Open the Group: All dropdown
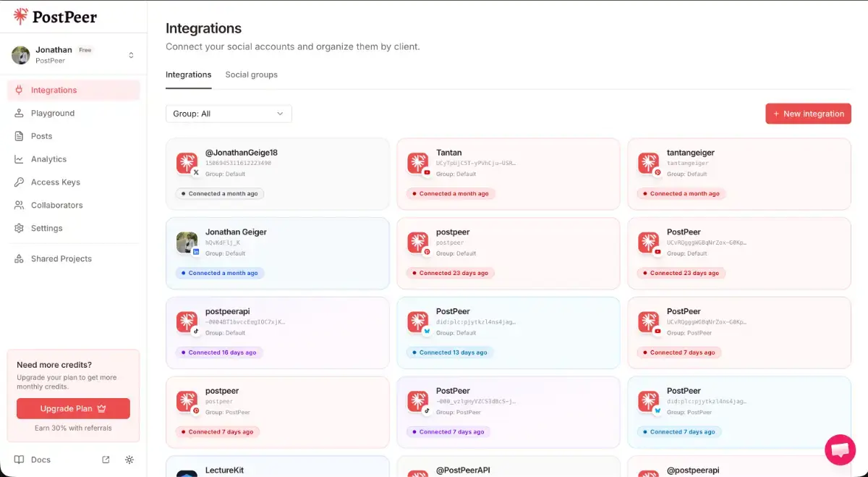This screenshot has width=868, height=477. pyautogui.click(x=229, y=114)
